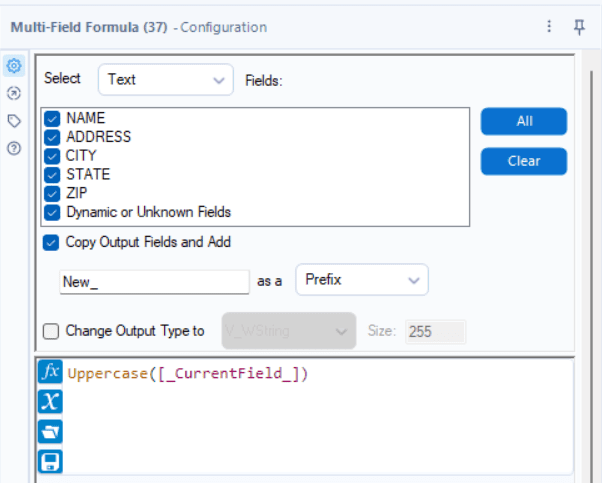The image size is (602, 483).
Task: Click the New_ prefix text field
Action: coord(154,282)
